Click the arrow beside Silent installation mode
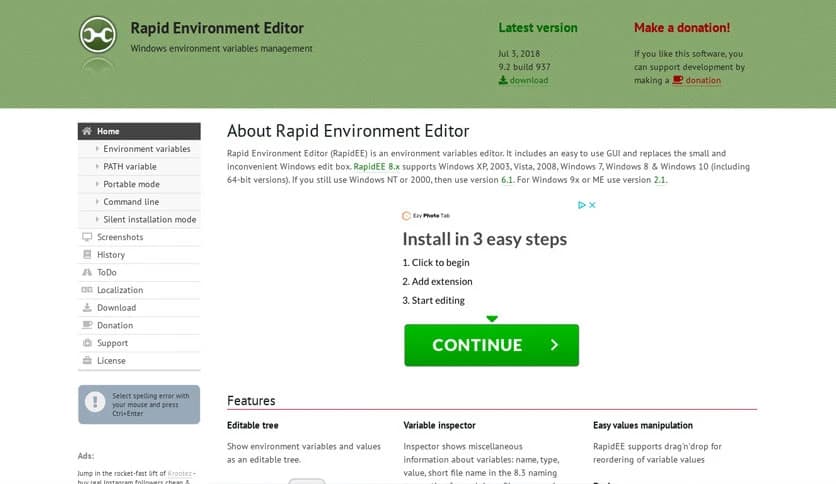 click(x=97, y=219)
